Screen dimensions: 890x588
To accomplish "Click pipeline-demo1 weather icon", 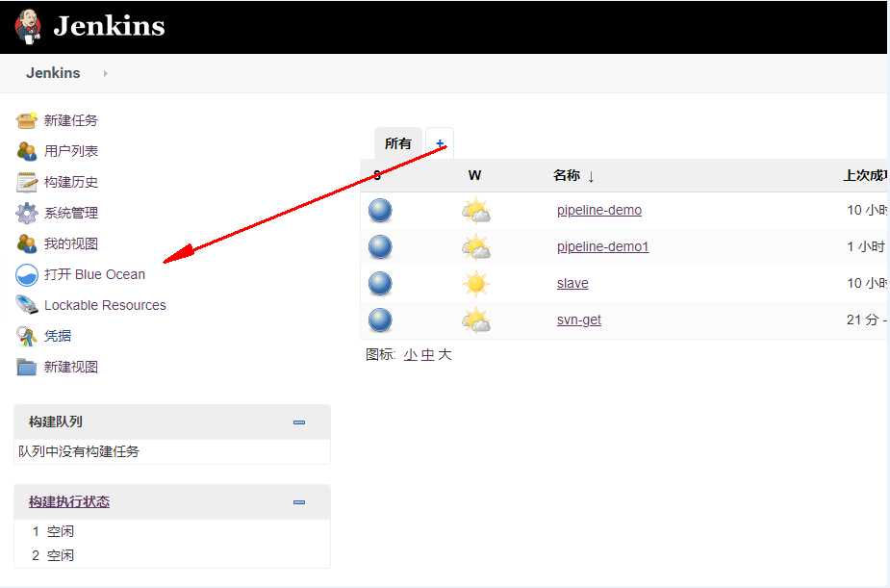I will tap(475, 247).
